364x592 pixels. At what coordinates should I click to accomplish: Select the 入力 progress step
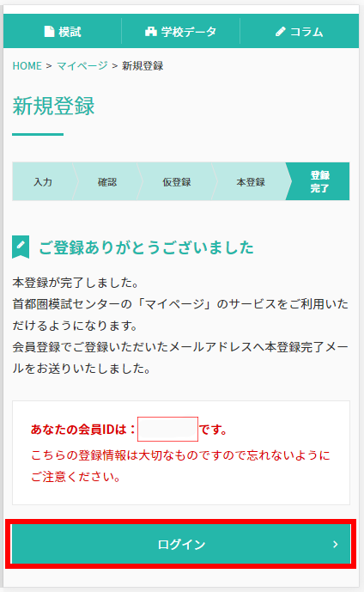(x=43, y=181)
